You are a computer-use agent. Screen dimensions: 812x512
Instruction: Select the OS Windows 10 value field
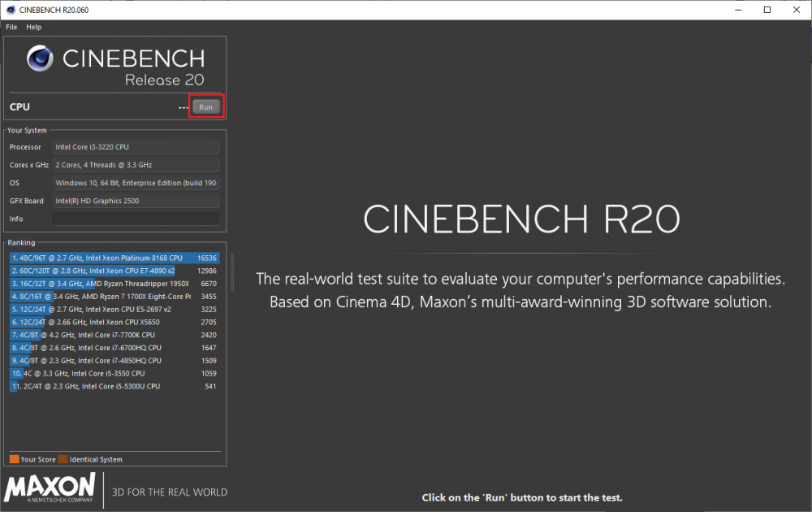(x=136, y=183)
